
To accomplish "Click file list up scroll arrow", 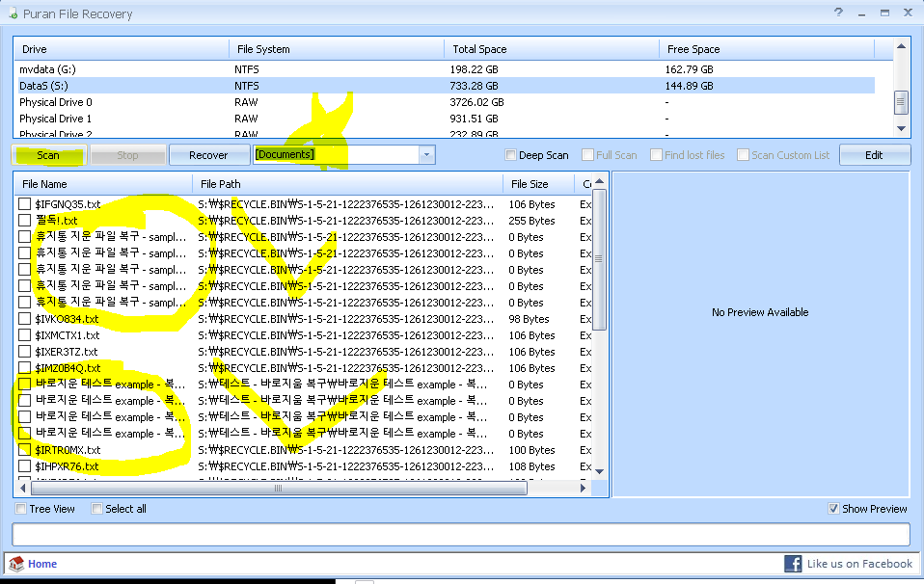I will click(x=599, y=181).
